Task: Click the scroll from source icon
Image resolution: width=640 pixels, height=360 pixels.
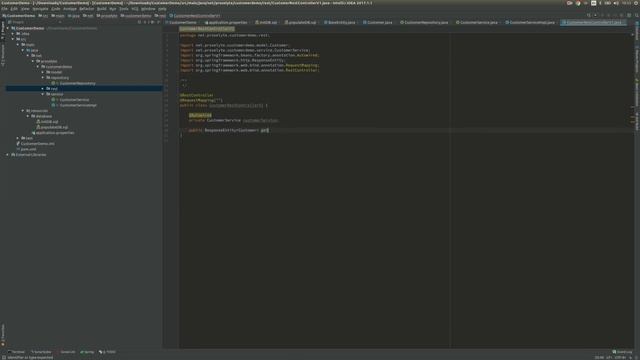Action: (139, 22)
